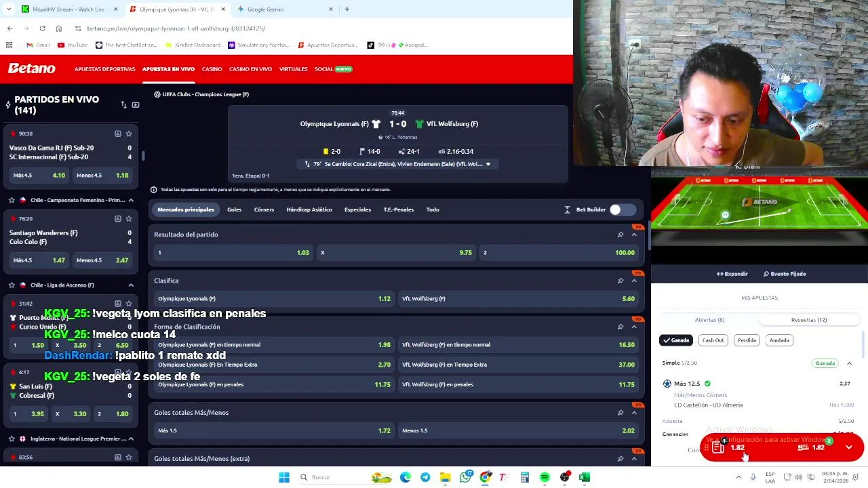Open Spotify from the taskbar
Image resolution: width=868 pixels, height=488 pixels.
(545, 477)
